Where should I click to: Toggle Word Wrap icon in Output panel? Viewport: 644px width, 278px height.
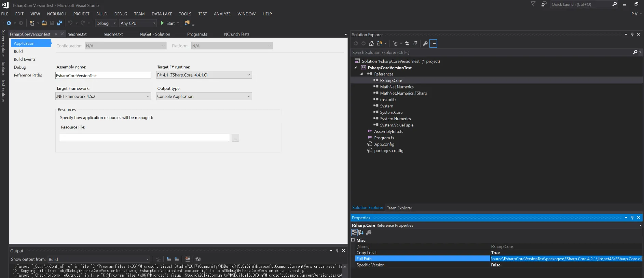tap(198, 259)
